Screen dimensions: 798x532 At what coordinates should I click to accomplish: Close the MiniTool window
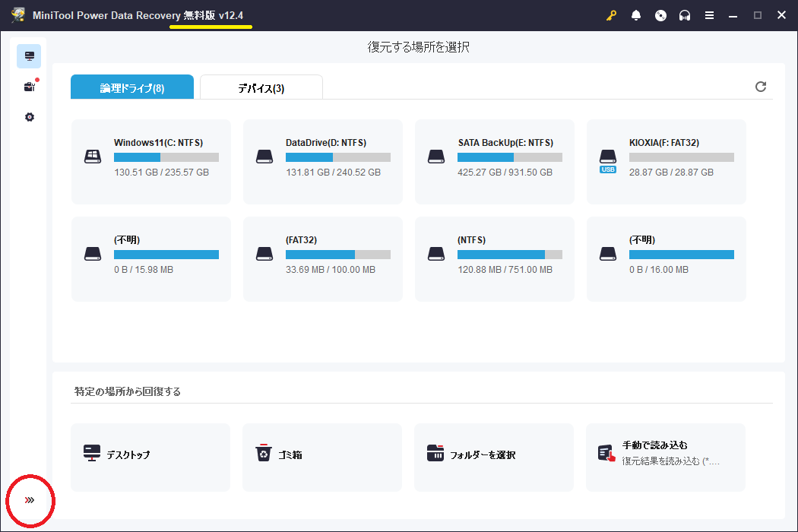(782, 15)
